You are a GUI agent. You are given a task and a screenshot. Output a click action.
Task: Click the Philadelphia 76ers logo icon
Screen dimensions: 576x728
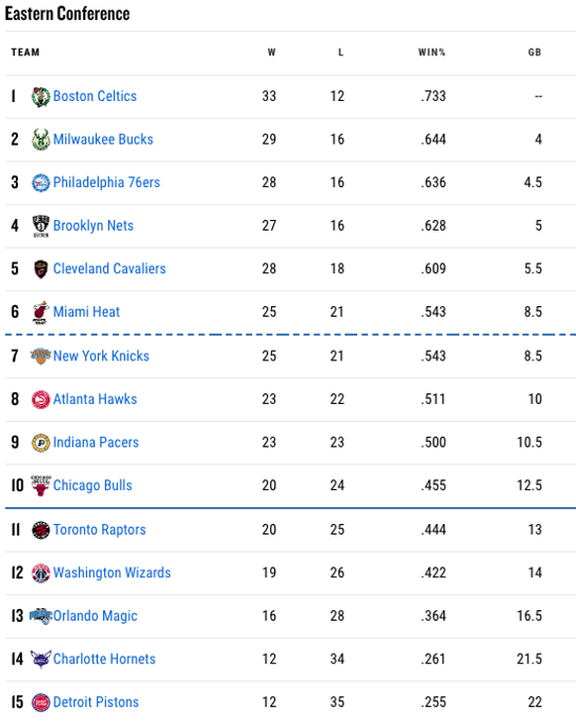(x=41, y=183)
